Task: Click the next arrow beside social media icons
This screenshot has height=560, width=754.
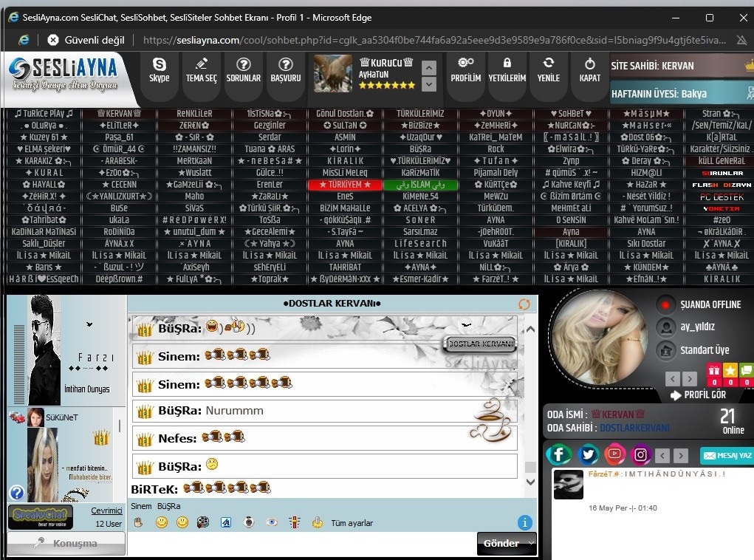Action: pos(681,456)
